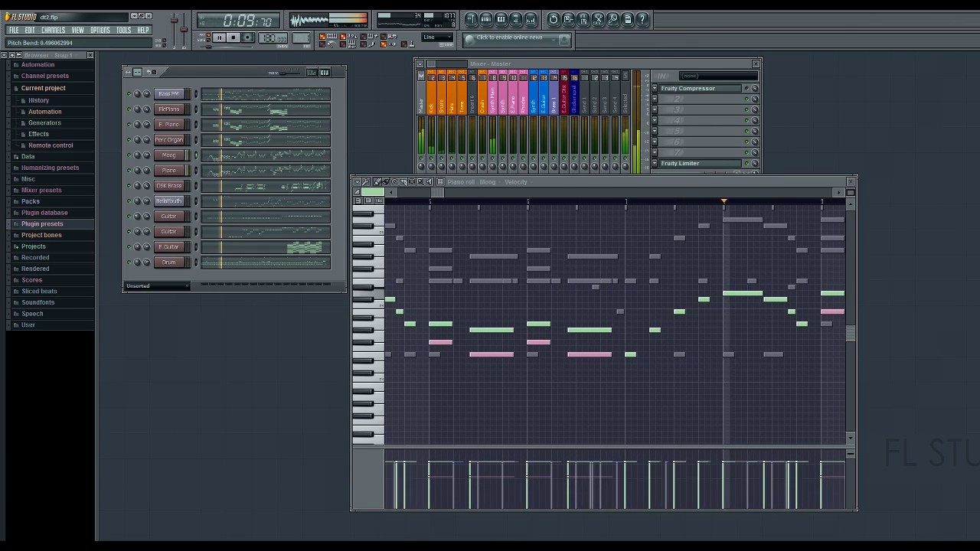
Task: Mute the ElcPiano channel LED
Action: 129,109
